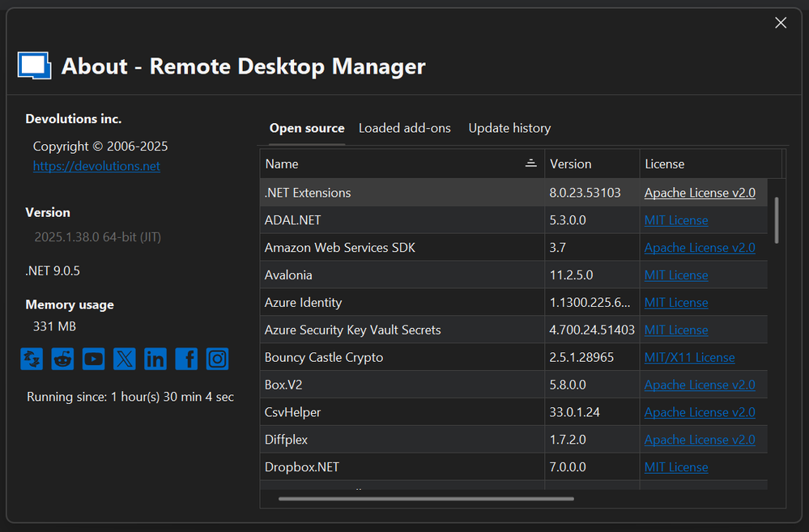Select the Amazon Web Services SDK row
Screen dimensions: 809x532
pyautogui.click(x=513, y=247)
